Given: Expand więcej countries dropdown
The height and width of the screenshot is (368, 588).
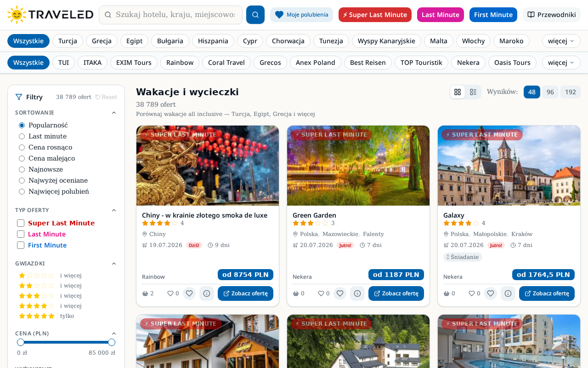Looking at the screenshot, I should point(561,41).
